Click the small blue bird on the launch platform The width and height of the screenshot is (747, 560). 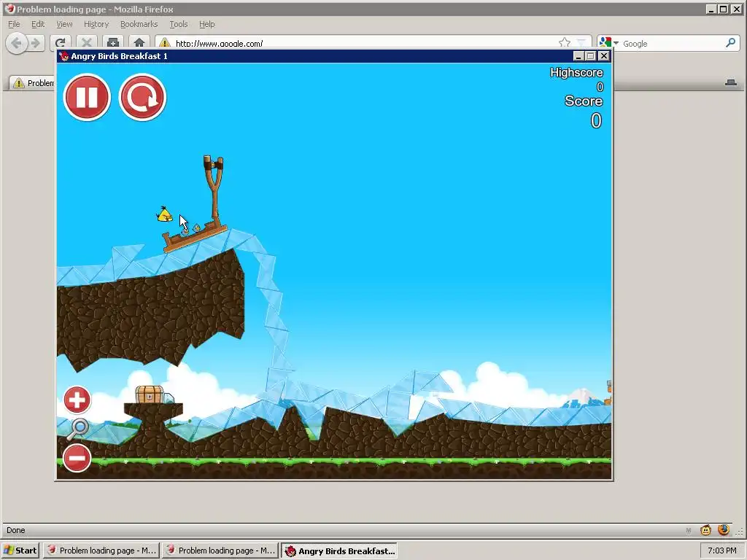(x=196, y=228)
